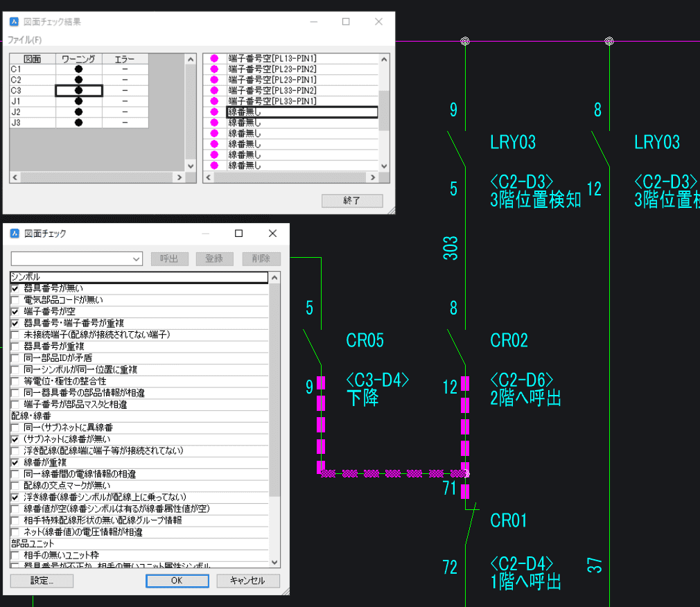The height and width of the screenshot is (607, 700).
Task: Open the 設定... settings button
Action: coord(42,581)
